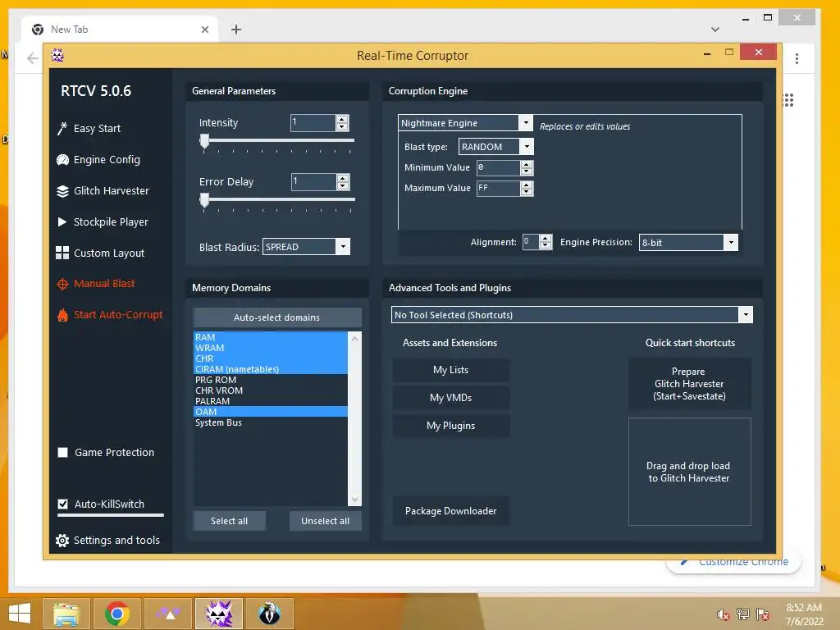Open the Blast Radius SPREAD dropdown
Image resolution: width=840 pixels, height=630 pixels.
pos(343,246)
